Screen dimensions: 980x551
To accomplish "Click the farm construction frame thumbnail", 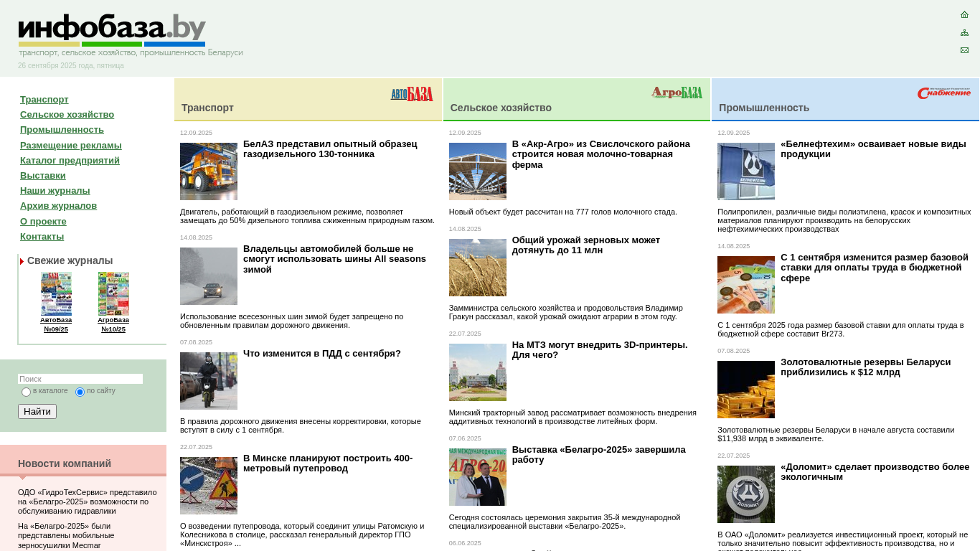I will click(478, 171).
